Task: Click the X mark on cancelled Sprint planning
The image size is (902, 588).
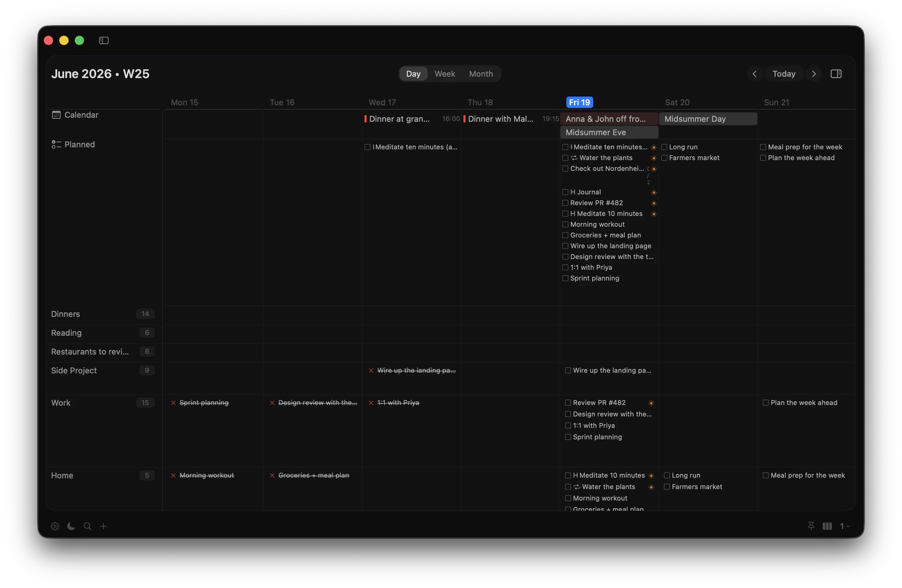Action: pyautogui.click(x=173, y=403)
